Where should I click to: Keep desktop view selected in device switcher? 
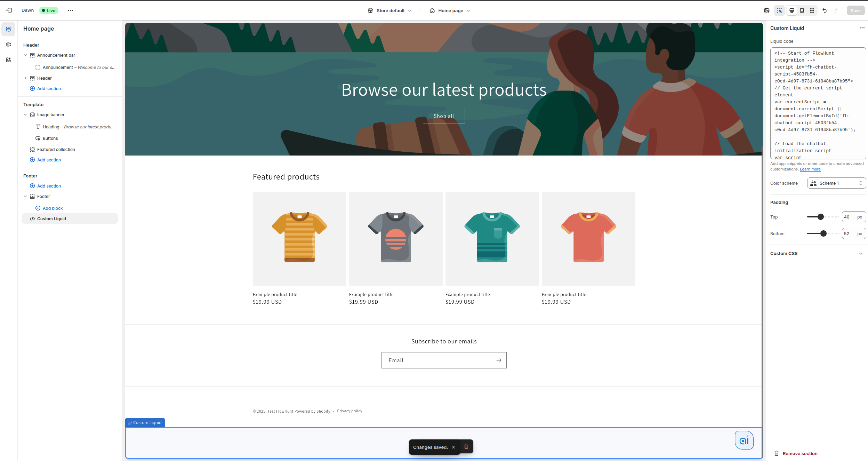(792, 10)
